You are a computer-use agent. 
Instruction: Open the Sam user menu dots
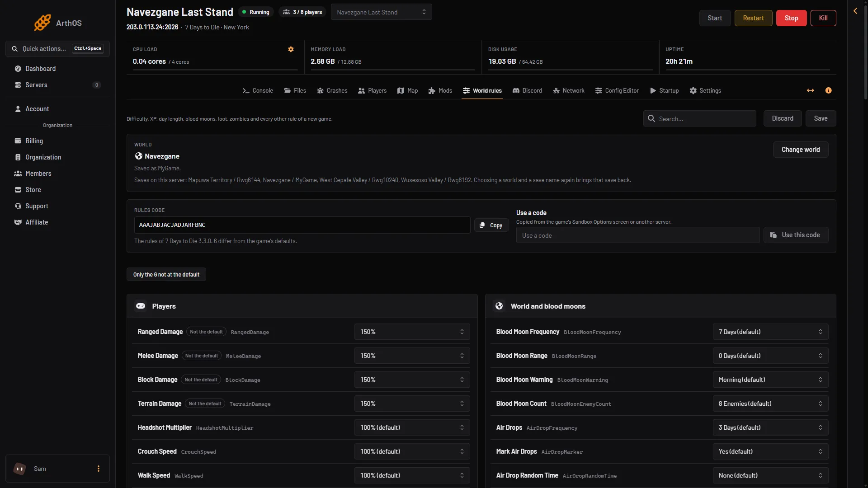click(x=98, y=469)
